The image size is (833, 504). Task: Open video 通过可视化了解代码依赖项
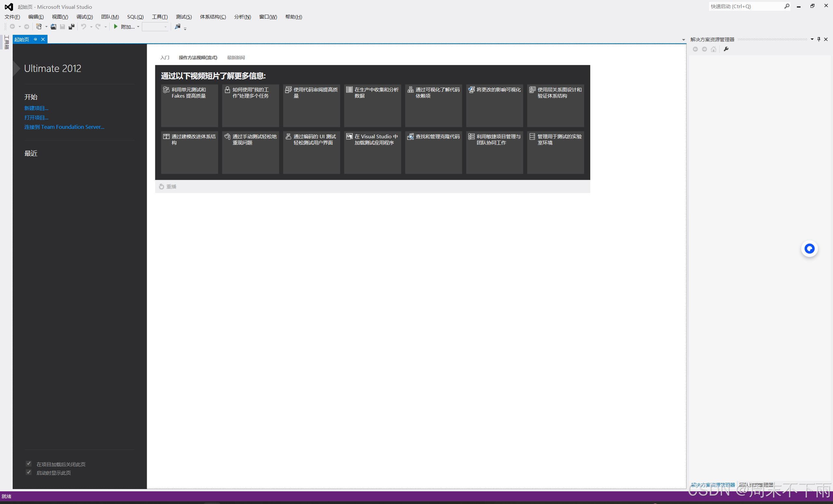(x=433, y=106)
